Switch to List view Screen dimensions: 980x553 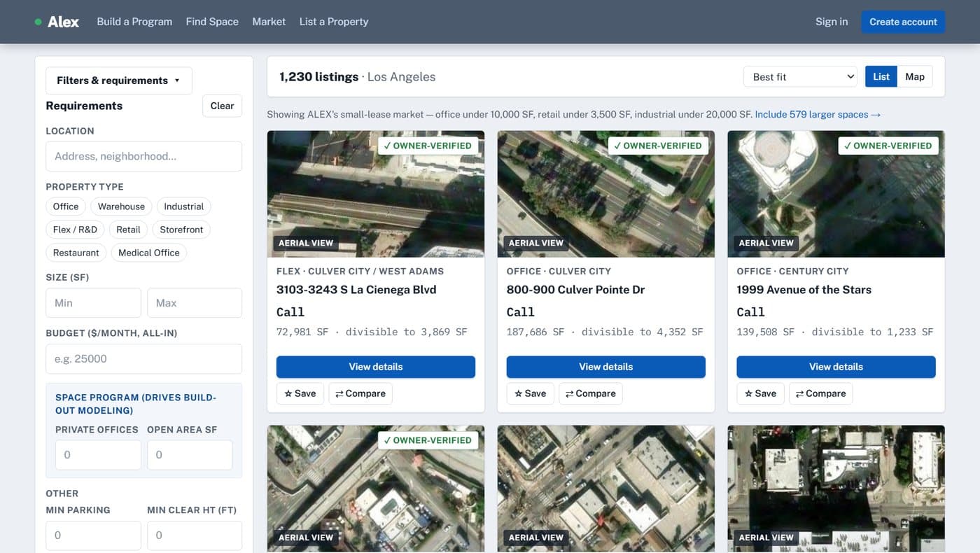click(881, 77)
